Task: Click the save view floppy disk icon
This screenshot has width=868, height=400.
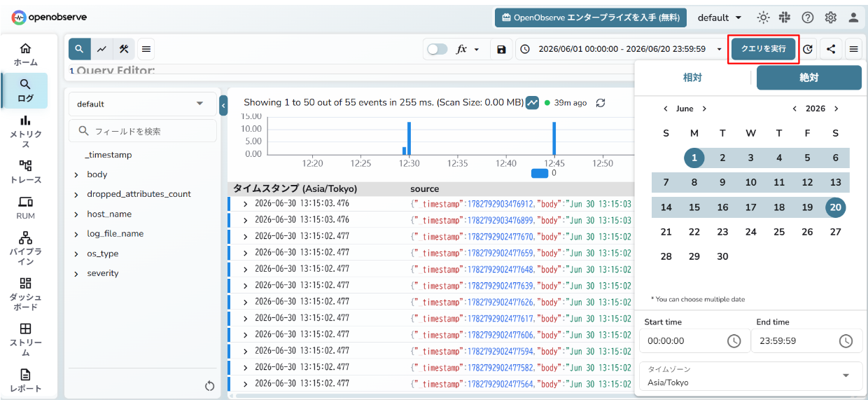Action: pos(501,49)
